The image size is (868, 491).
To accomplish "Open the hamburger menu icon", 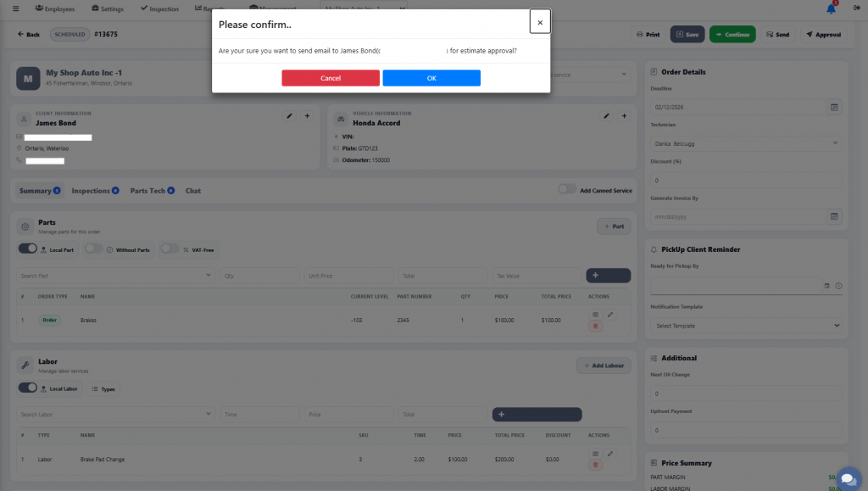I will pos(15,8).
